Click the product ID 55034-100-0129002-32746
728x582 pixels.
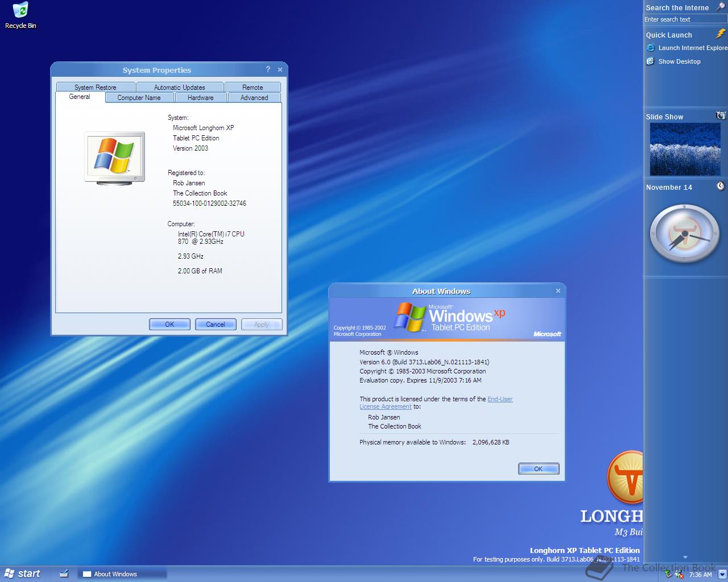click(x=209, y=203)
